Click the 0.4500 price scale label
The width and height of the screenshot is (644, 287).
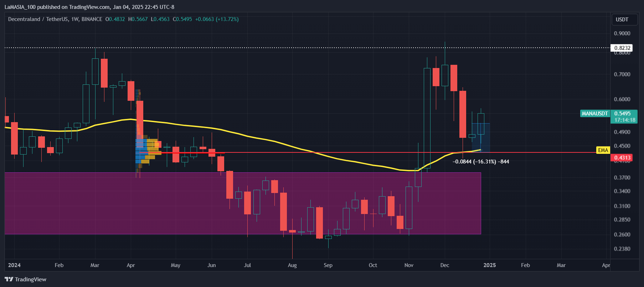(622, 146)
